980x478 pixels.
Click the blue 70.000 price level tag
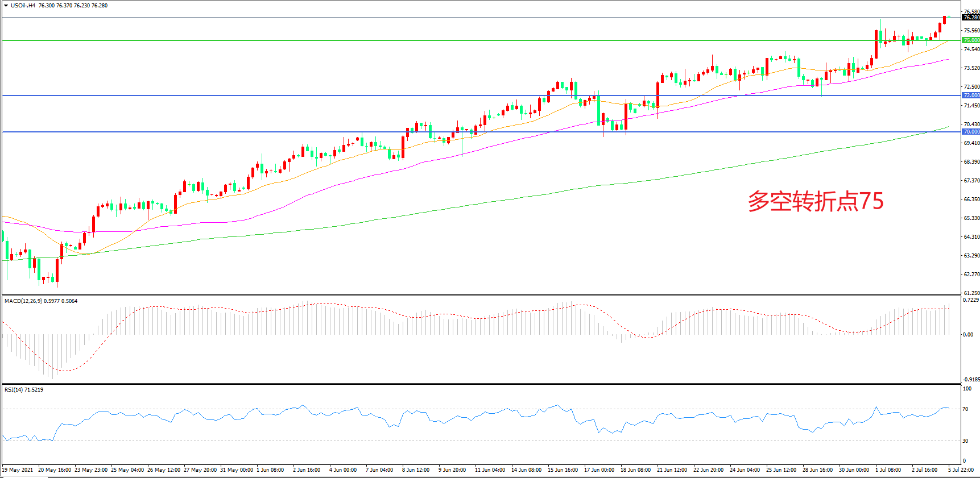970,132
